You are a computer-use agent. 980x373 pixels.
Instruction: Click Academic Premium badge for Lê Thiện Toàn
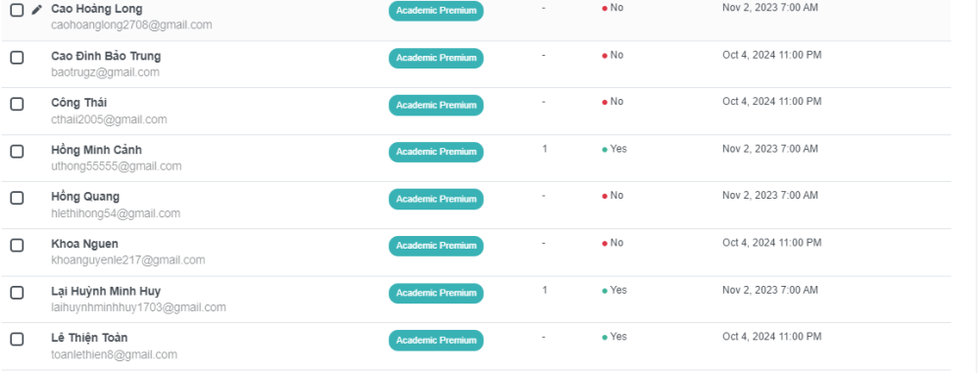(x=436, y=341)
